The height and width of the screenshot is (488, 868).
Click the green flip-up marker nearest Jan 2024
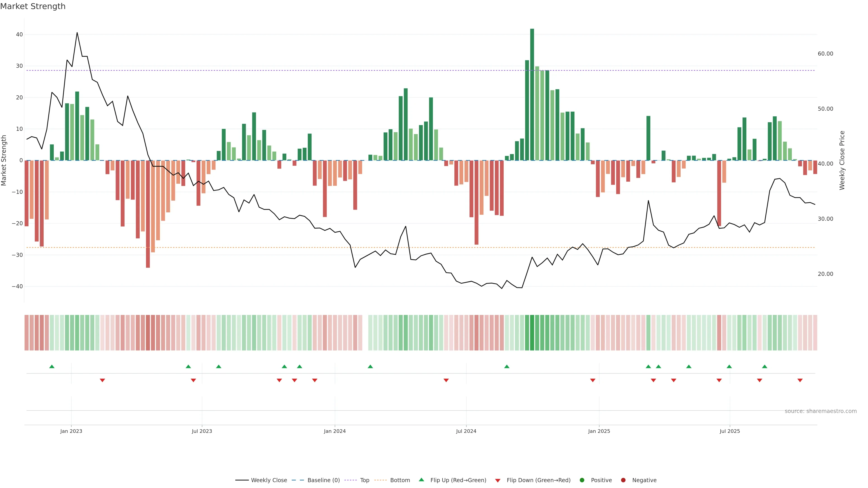370,366
